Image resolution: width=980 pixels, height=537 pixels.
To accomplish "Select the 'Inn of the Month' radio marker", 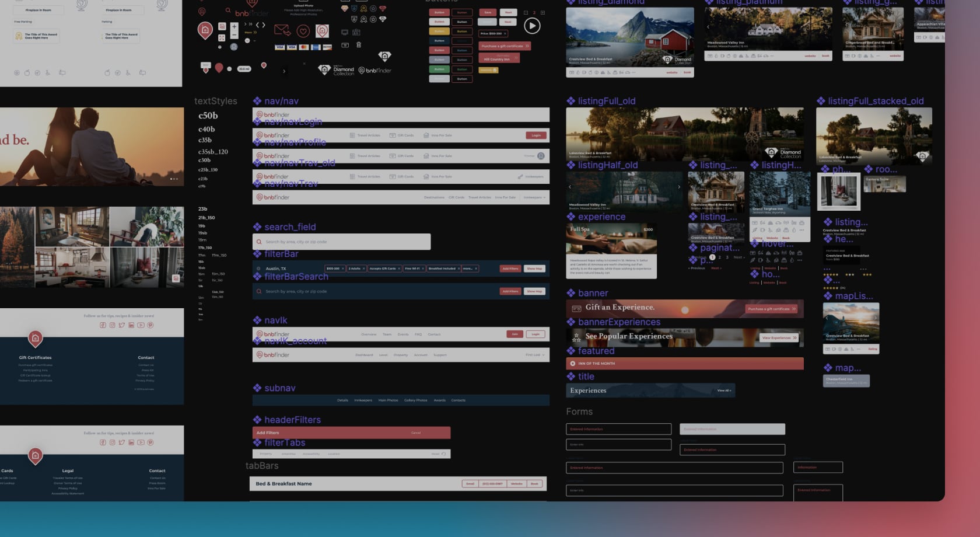I will pyautogui.click(x=572, y=364).
